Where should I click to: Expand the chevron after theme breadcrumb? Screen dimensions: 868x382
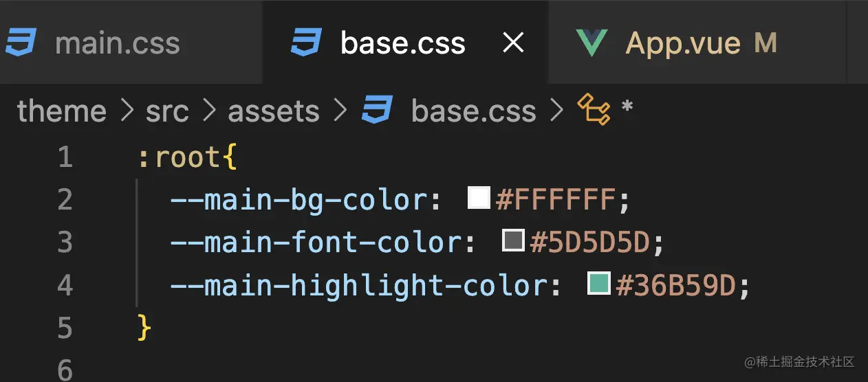pos(127,111)
